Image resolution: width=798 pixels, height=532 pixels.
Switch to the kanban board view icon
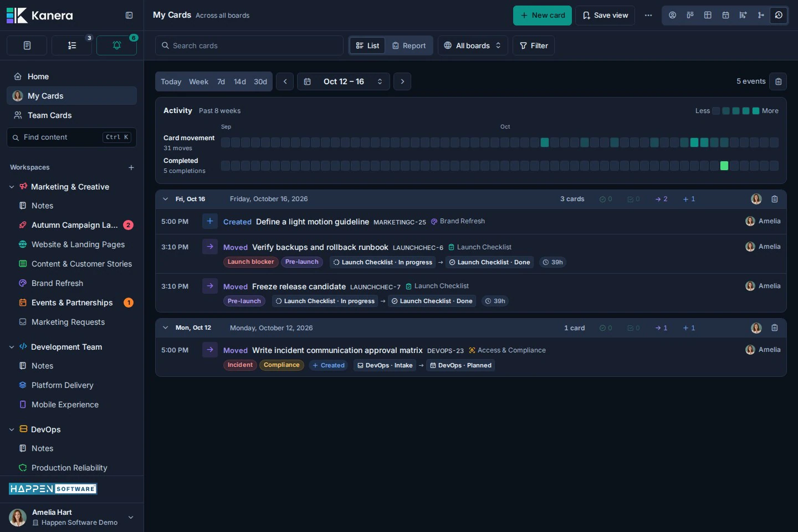tap(690, 15)
